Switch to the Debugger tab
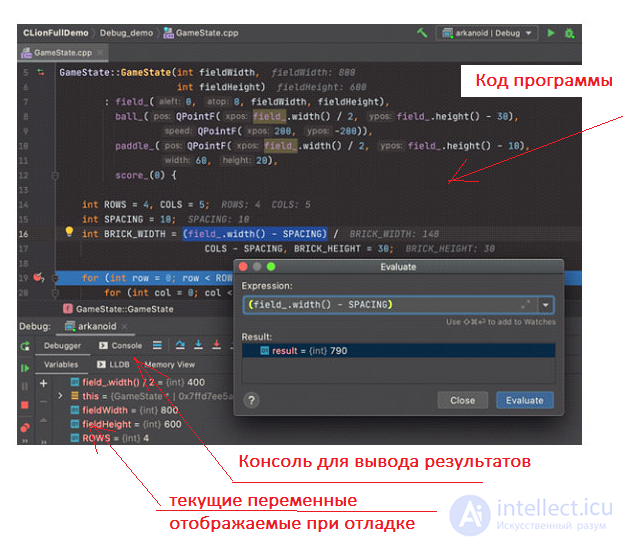This screenshot has height=543, width=623. pos(62,346)
